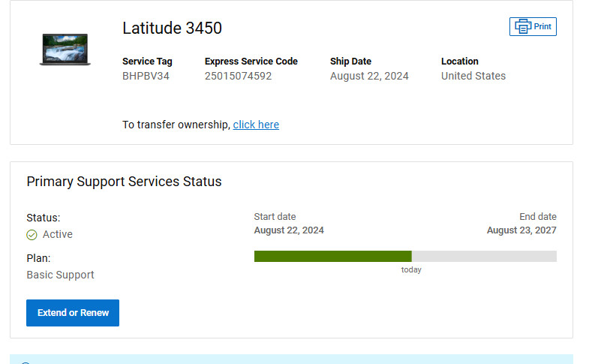Click the green elapsed portion of support bar
This screenshot has height=364, width=595.
tap(333, 256)
